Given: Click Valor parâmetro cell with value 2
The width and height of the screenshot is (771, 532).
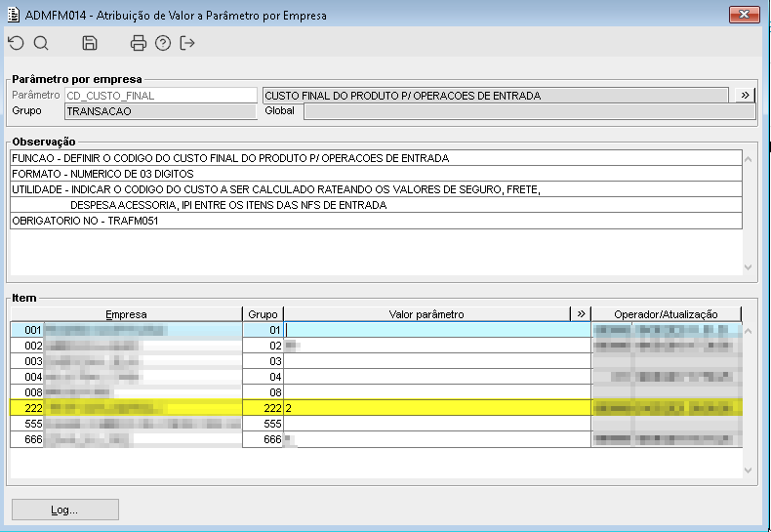Looking at the screenshot, I should point(437,408).
